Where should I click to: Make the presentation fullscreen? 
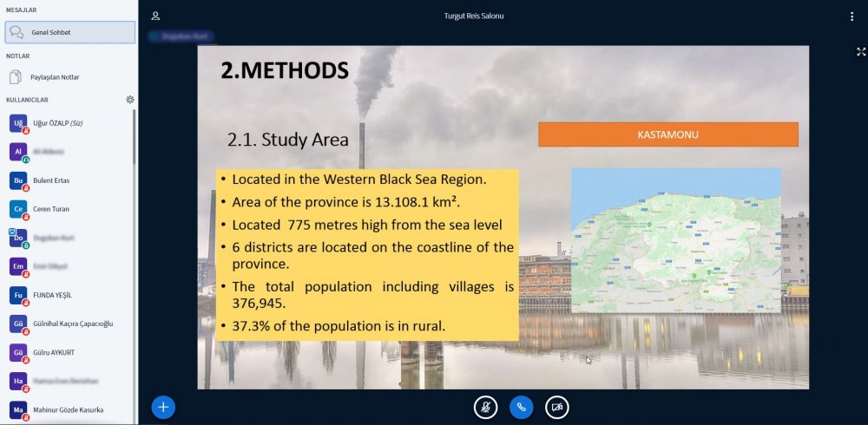tap(860, 52)
